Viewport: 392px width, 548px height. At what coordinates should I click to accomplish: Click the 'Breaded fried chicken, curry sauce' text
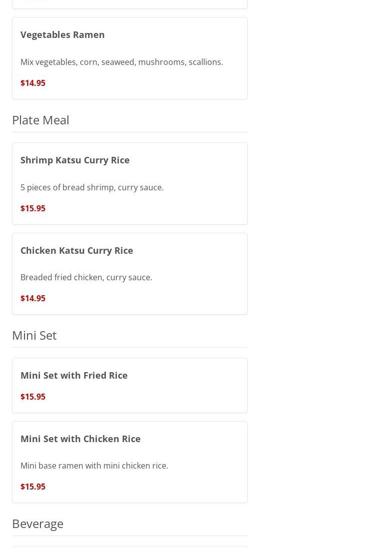pos(86,277)
